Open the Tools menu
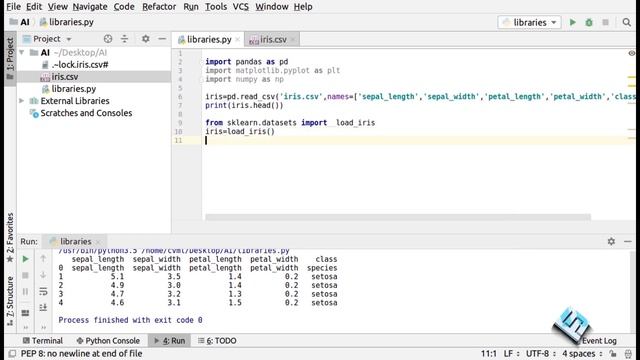The height and width of the screenshot is (360, 640). 216,7
